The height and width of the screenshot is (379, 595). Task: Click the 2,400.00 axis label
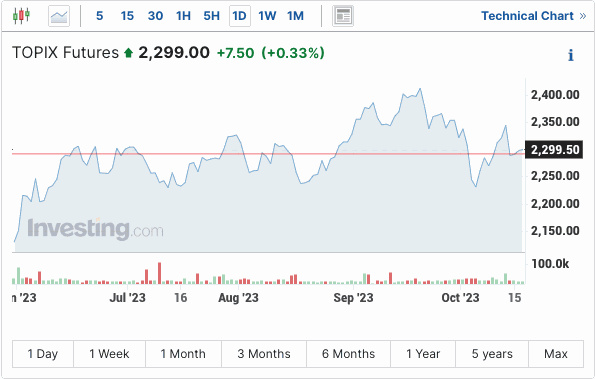click(555, 94)
